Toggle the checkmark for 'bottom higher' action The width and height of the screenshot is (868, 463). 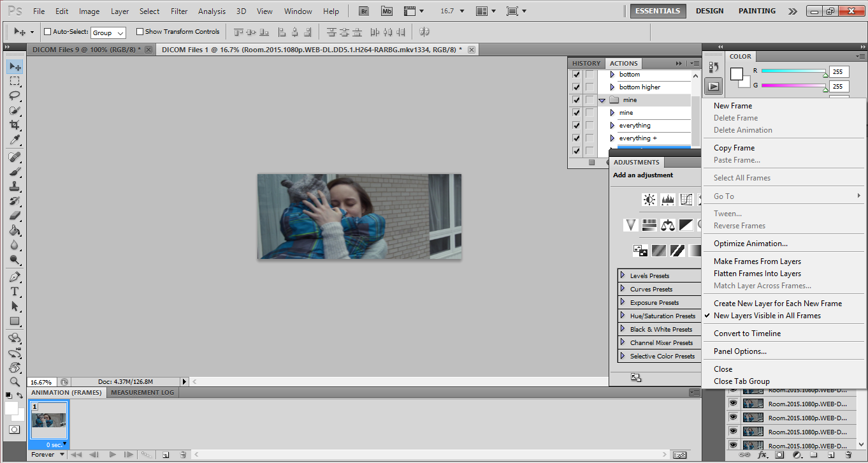(x=576, y=87)
